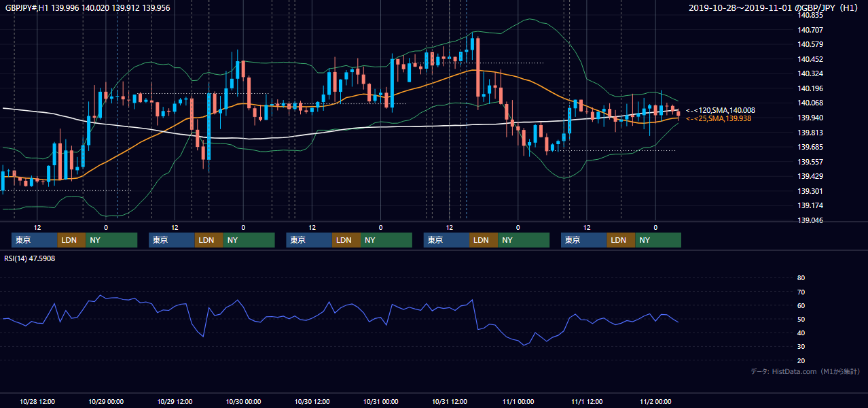868x408 pixels.
Task: Click price axis value 139.174
Action: 811,205
